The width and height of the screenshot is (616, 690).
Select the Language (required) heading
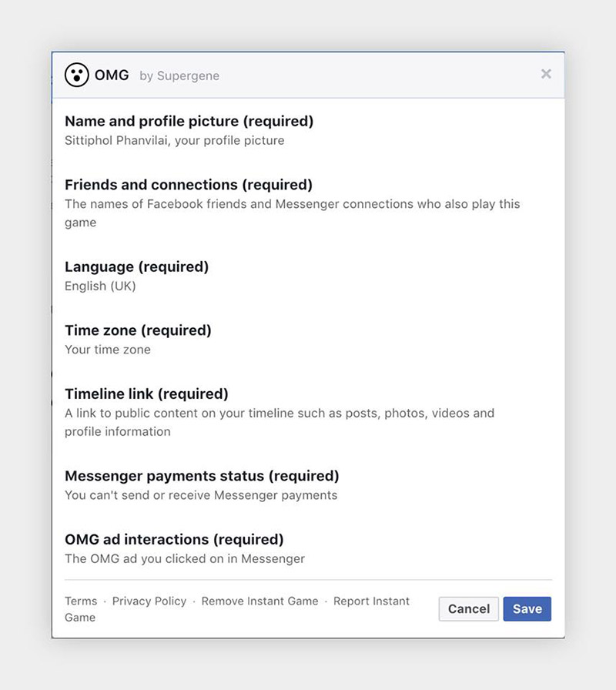tap(136, 266)
